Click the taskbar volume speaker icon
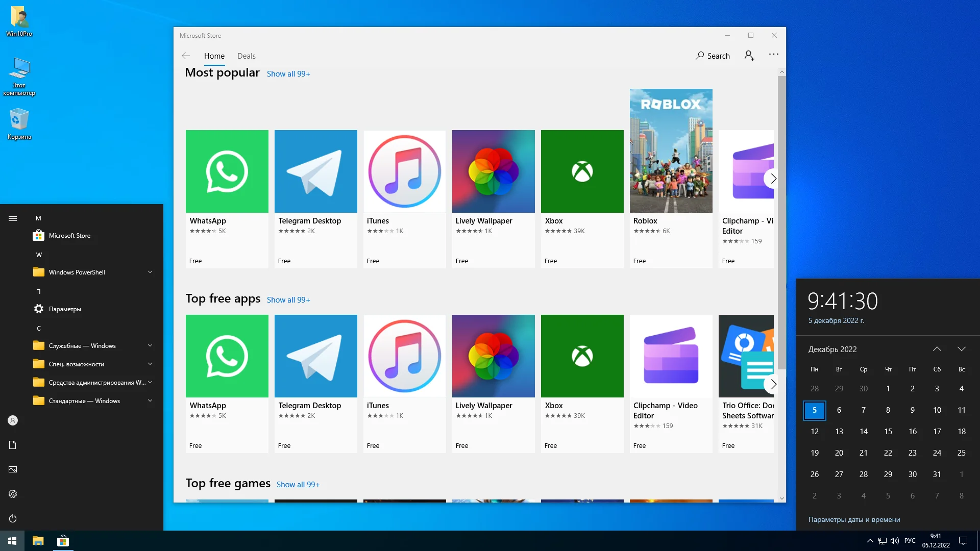Screen dimensions: 980x551 [894, 541]
